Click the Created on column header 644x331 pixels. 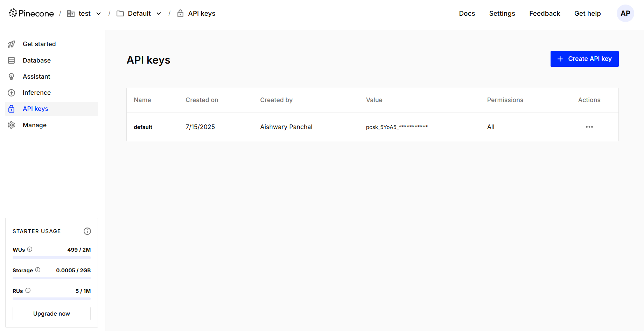pos(202,100)
